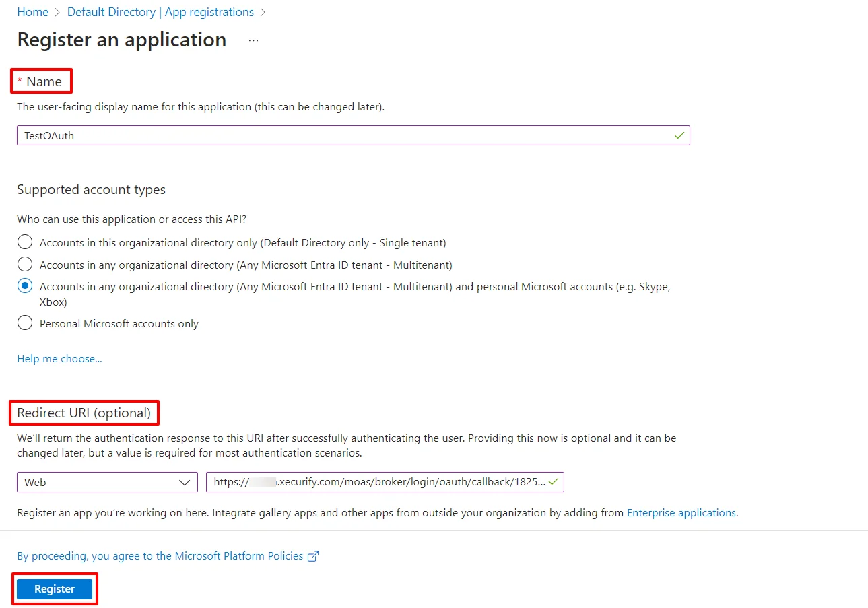868x608 pixels.
Task: Open the Web platform dropdown
Action: pyautogui.click(x=107, y=481)
